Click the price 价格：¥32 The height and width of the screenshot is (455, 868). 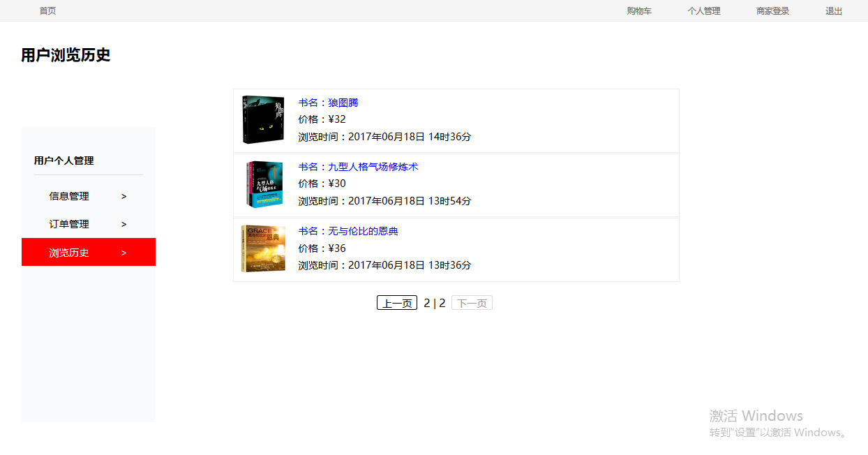(322, 119)
